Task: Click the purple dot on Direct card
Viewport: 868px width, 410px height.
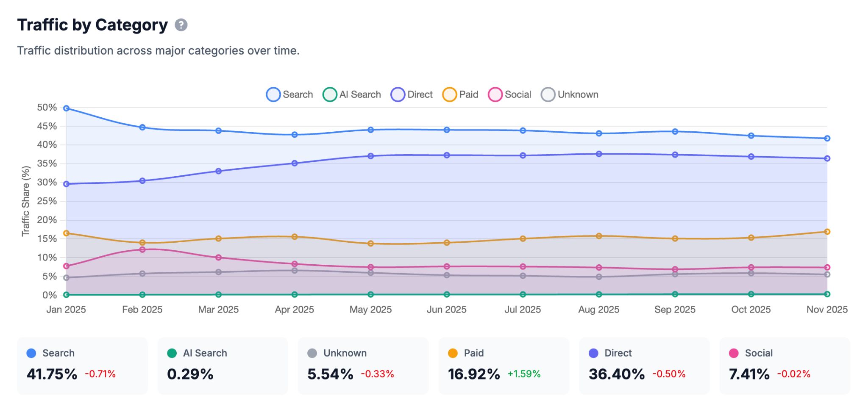Action: pyautogui.click(x=593, y=353)
